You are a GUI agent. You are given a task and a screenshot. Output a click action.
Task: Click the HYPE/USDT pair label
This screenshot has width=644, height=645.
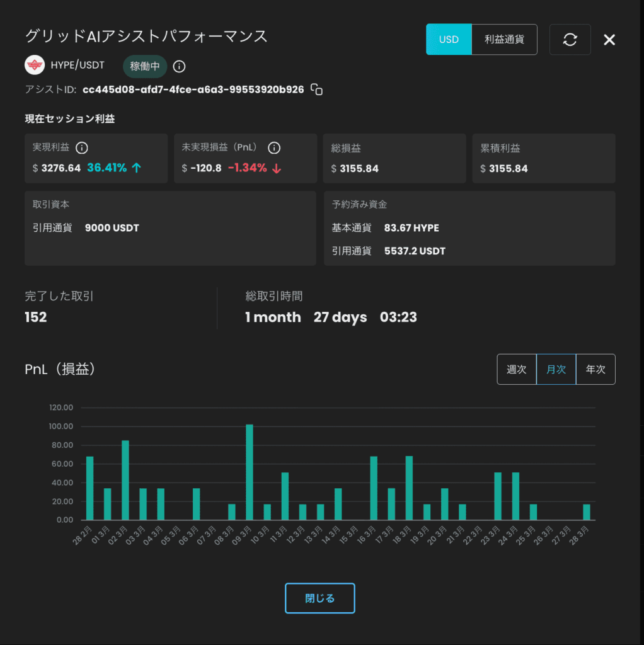[x=78, y=65]
